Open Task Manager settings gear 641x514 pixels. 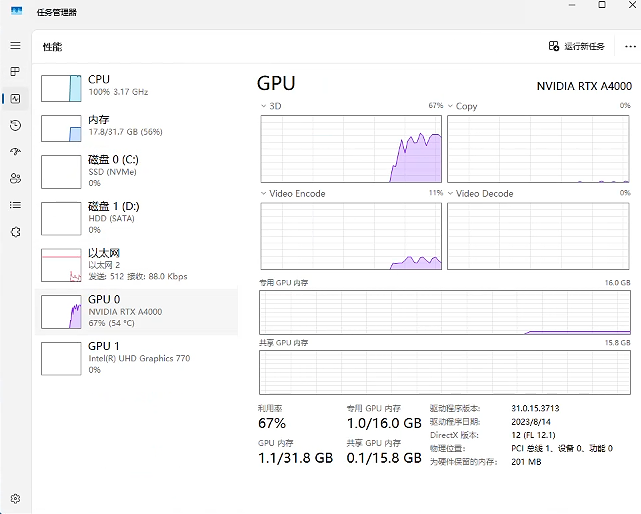click(x=15, y=498)
